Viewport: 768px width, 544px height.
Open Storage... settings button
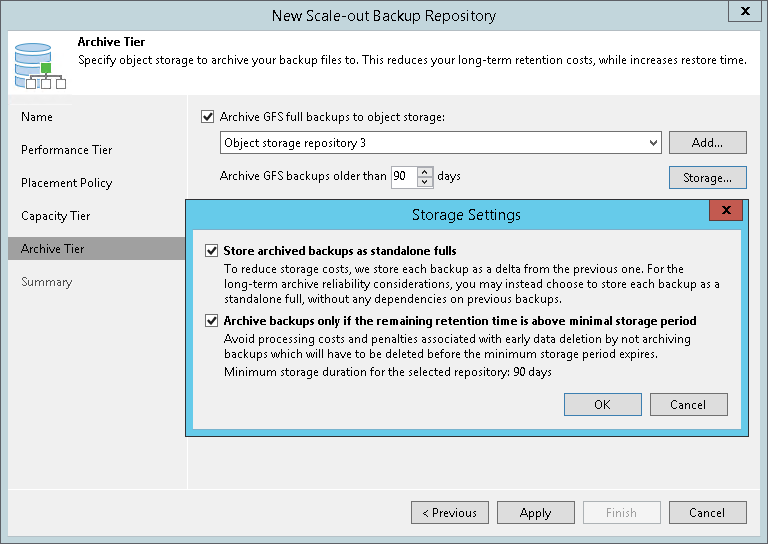click(707, 177)
